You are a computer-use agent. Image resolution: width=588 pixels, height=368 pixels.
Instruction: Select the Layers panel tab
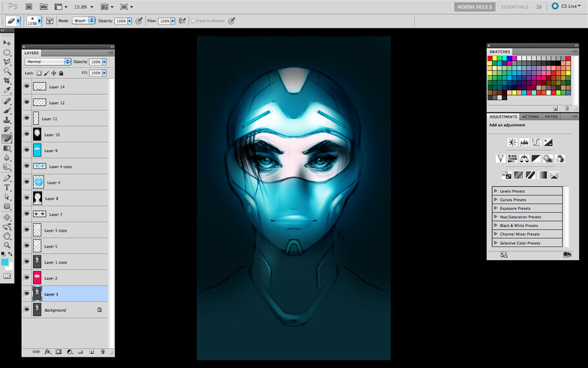point(32,53)
